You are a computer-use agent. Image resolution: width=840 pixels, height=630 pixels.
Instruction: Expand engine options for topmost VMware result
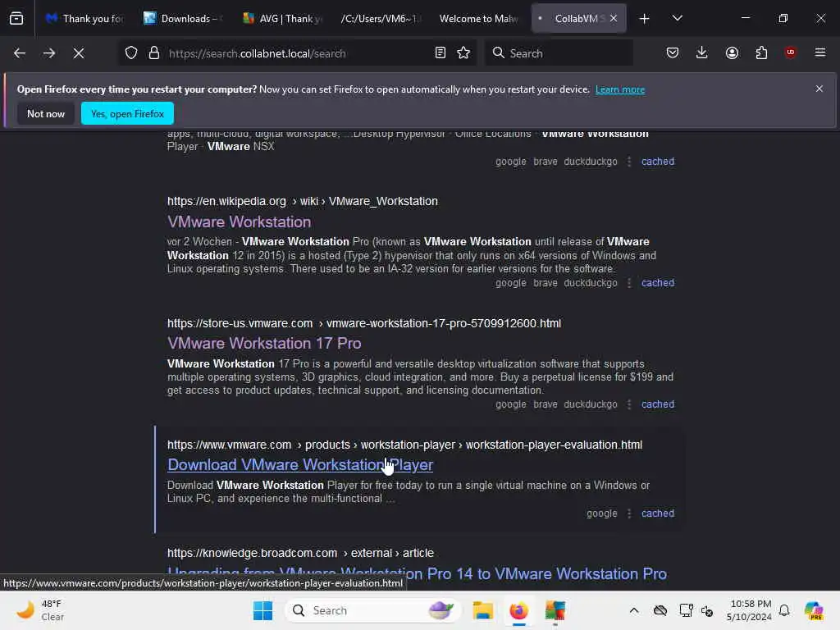[x=629, y=162]
